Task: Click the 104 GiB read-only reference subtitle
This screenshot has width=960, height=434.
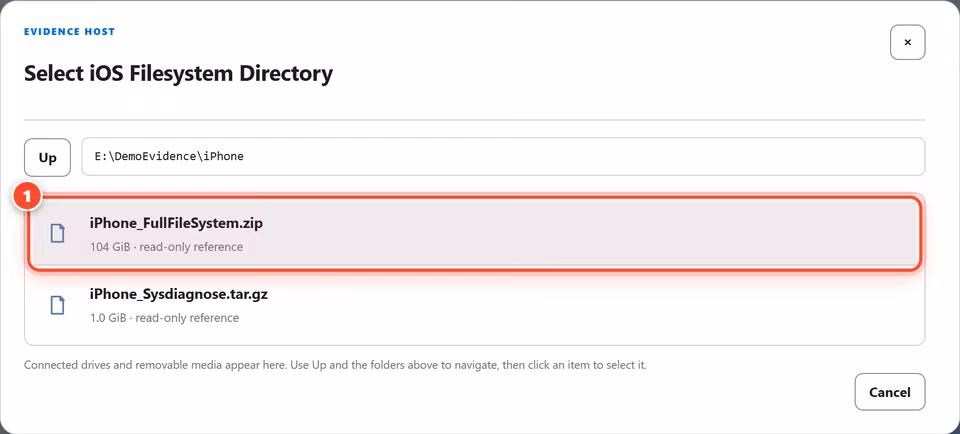Action: point(166,247)
